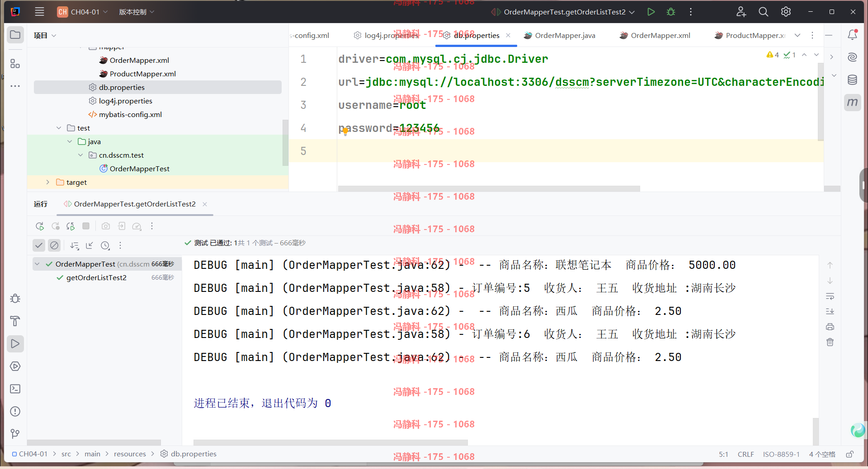Toggle file read-only lock in status bar
Image resolution: width=868 pixels, height=469 pixels.
[850, 454]
